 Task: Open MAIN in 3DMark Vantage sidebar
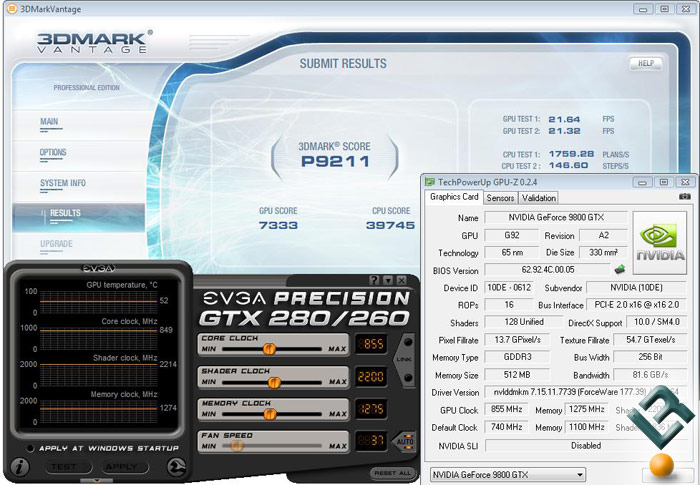pyautogui.click(x=49, y=121)
